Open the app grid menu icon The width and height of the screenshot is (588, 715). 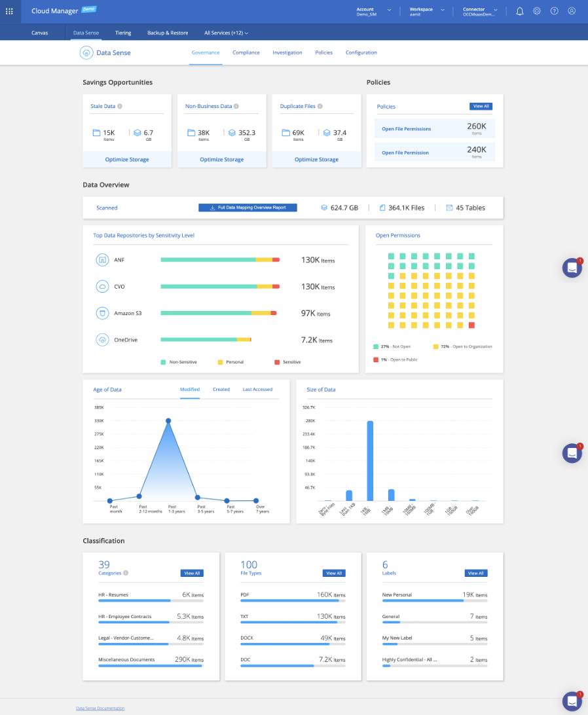(9, 11)
